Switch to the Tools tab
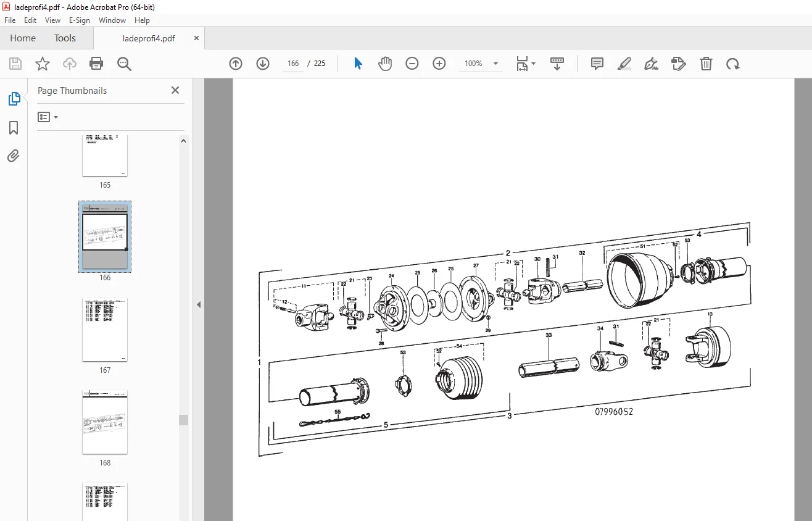Image resolution: width=812 pixels, height=521 pixels. point(65,38)
